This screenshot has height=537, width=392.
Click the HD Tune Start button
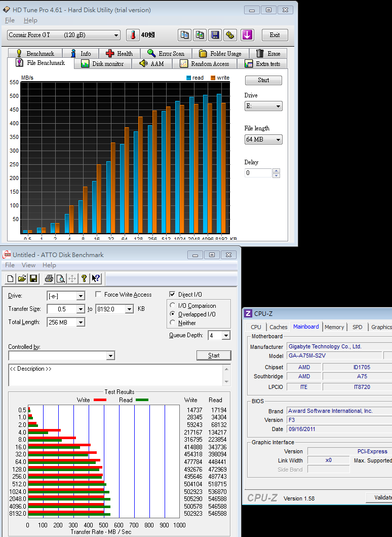(x=263, y=80)
